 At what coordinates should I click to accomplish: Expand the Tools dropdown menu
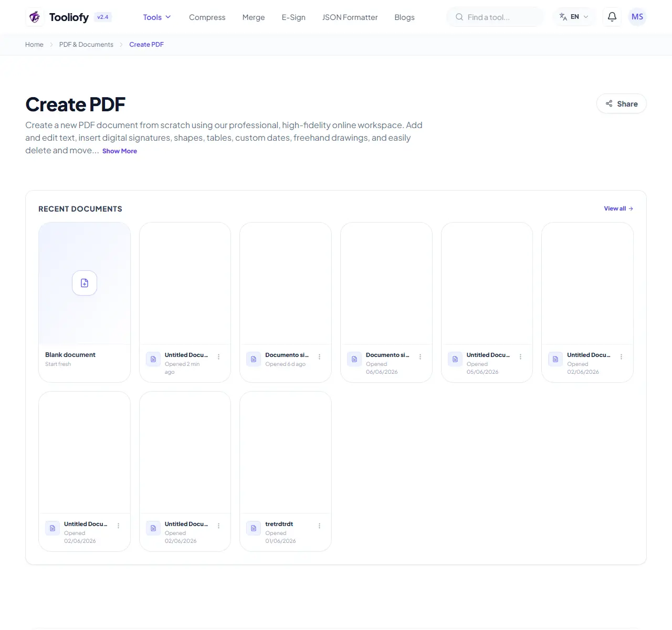[157, 17]
